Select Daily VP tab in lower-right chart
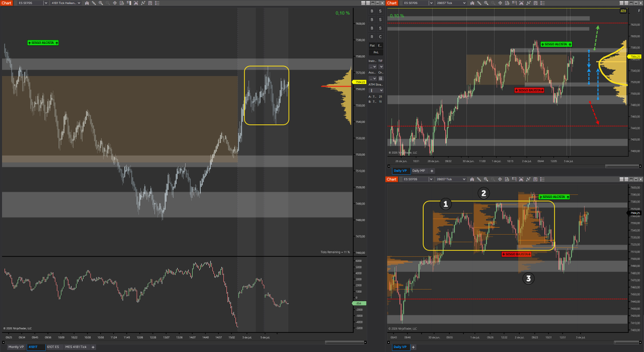Image resolution: width=644 pixels, height=352 pixels. click(400, 347)
